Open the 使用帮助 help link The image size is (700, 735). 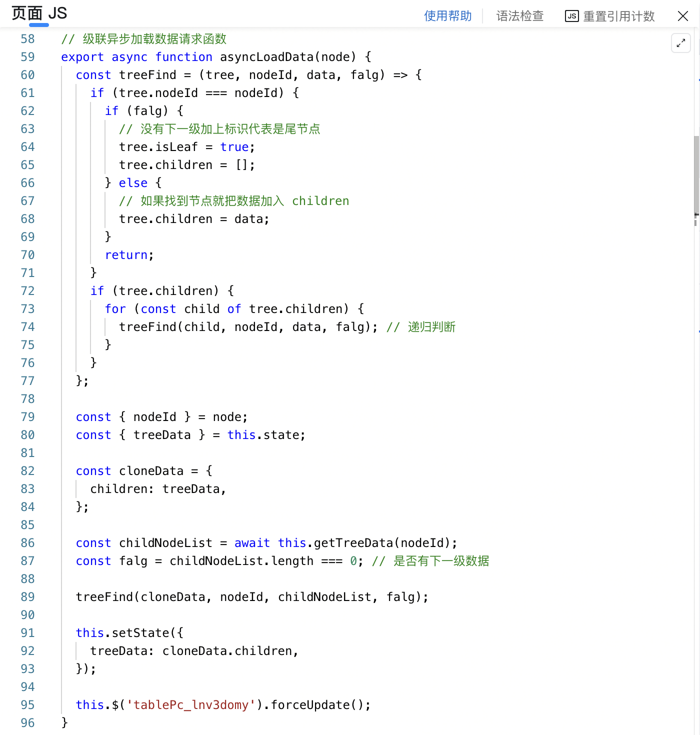(x=447, y=16)
